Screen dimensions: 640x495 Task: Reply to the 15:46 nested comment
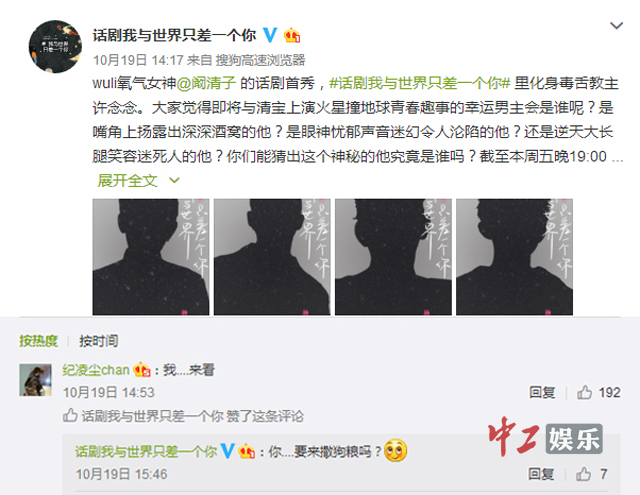coord(541,474)
